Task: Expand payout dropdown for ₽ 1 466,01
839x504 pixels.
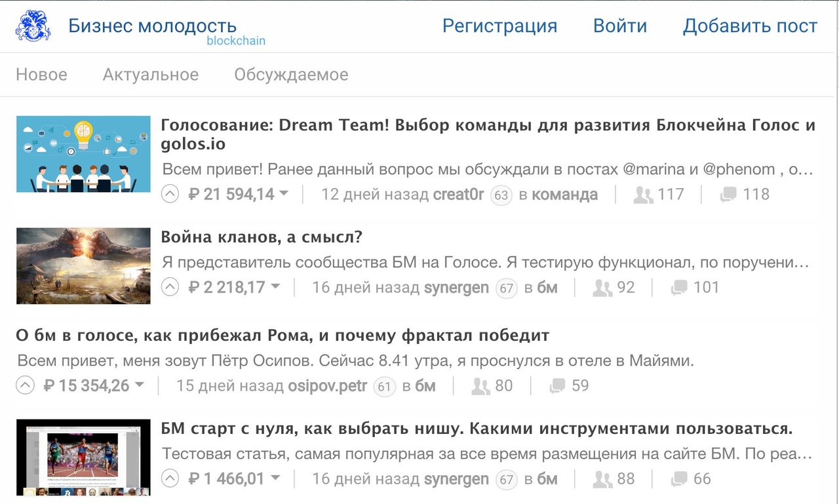Action: 275,478
